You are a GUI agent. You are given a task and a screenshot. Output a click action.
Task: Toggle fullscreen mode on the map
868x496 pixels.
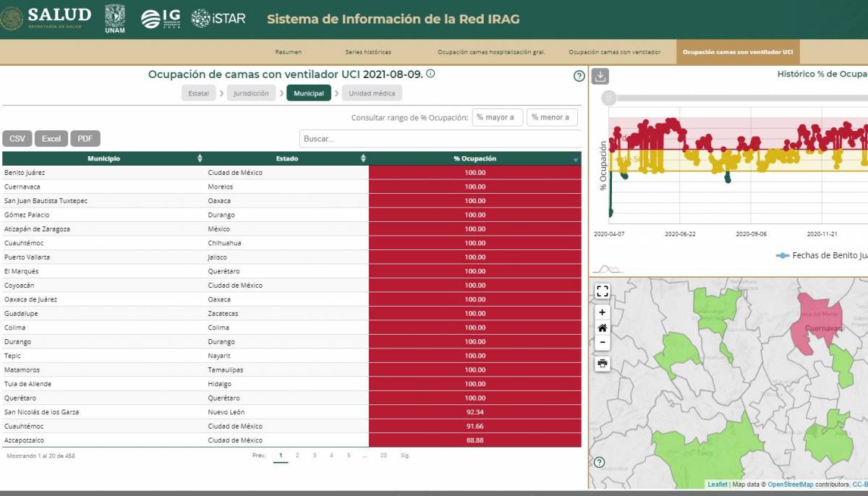[x=602, y=291]
